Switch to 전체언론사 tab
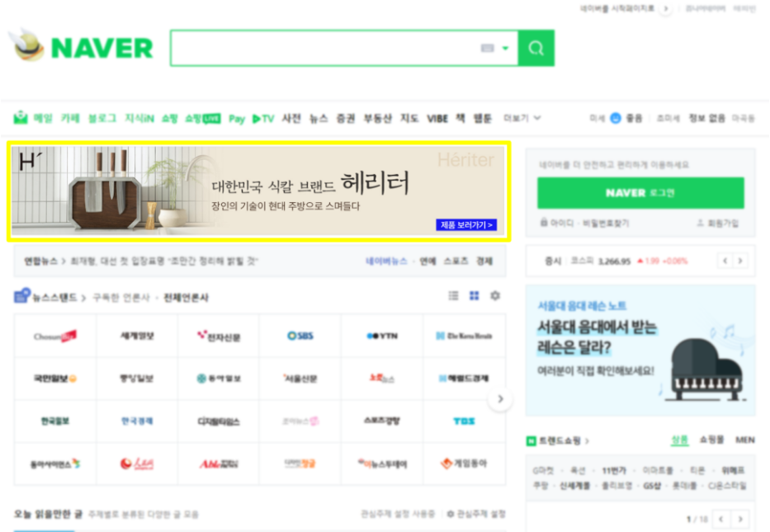The image size is (770, 532). click(x=187, y=298)
